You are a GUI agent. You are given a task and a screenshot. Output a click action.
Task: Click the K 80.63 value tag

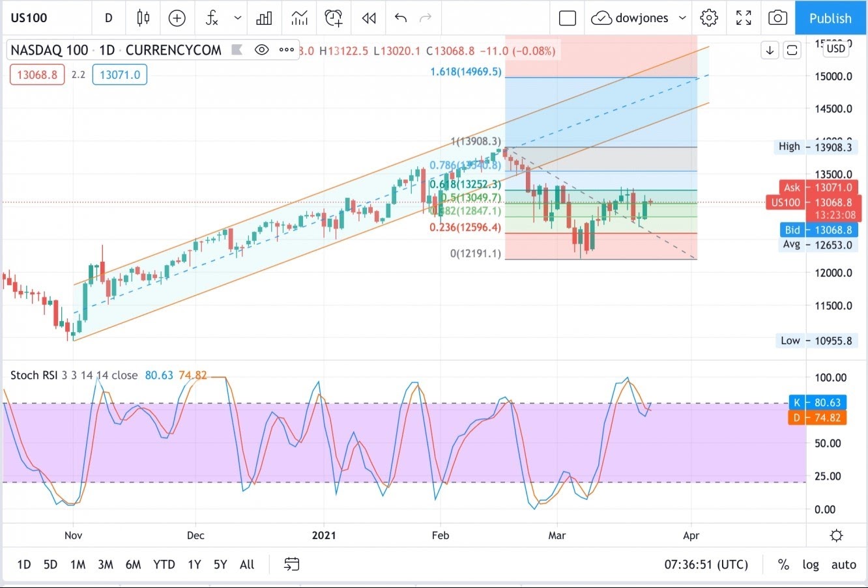[x=817, y=402]
